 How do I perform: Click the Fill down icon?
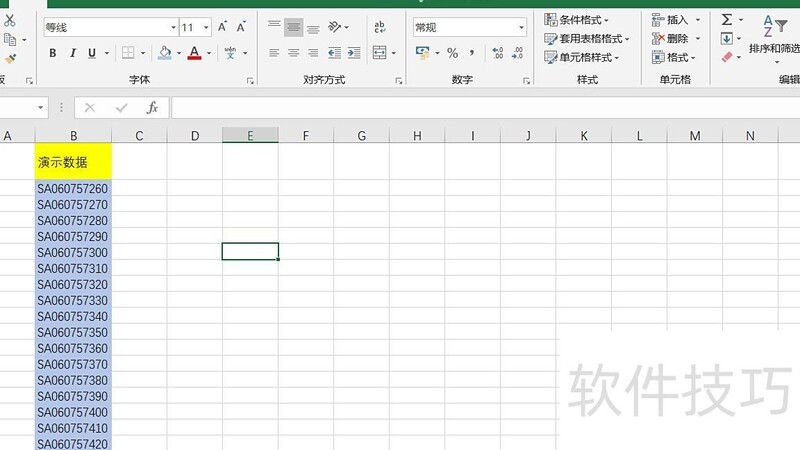click(x=727, y=38)
